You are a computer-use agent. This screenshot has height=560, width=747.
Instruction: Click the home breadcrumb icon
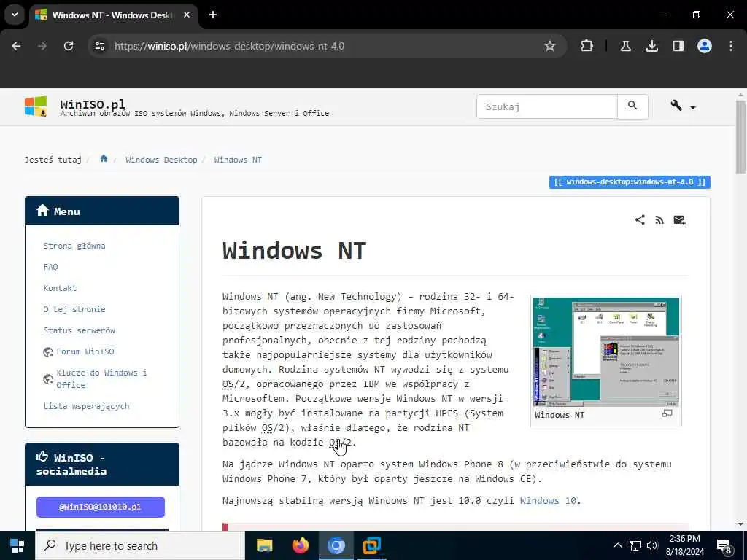104,159
